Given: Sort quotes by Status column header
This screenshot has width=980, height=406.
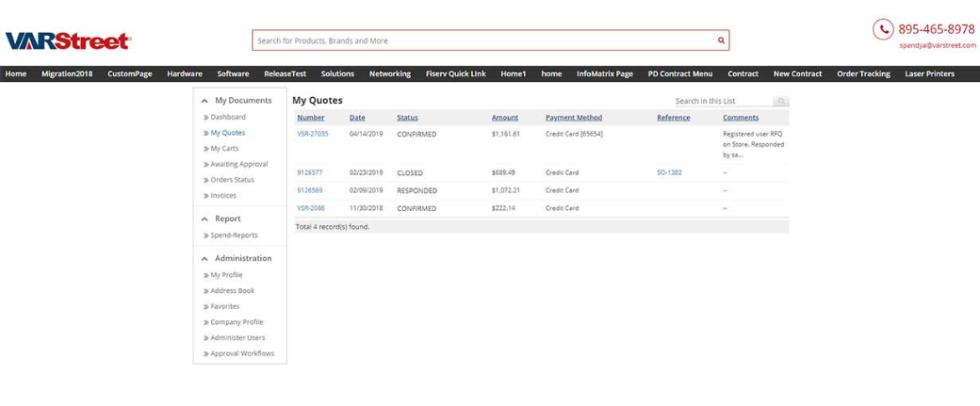Looking at the screenshot, I should point(407,118).
